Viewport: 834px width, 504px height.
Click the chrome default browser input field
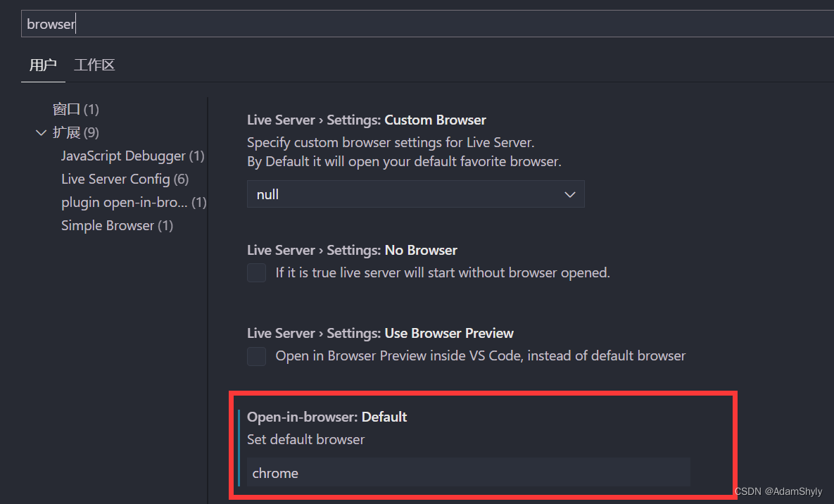(x=468, y=472)
